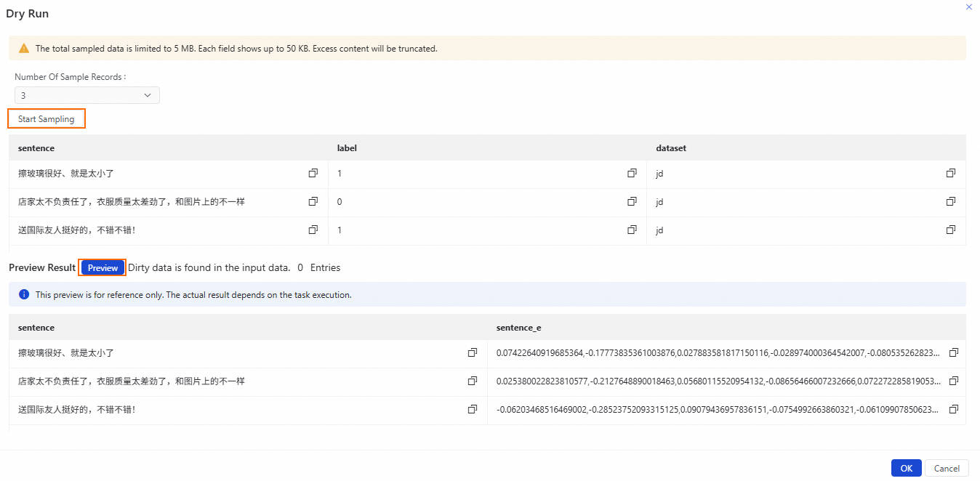The height and width of the screenshot is (481, 980).
Task: Copy third preview sentence_e embedding value
Action: point(954,409)
